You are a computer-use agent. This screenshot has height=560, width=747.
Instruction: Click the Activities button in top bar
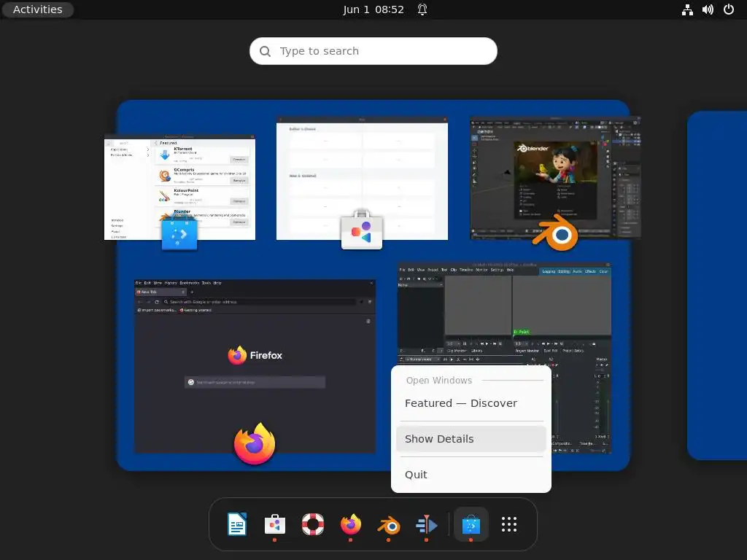38,9
